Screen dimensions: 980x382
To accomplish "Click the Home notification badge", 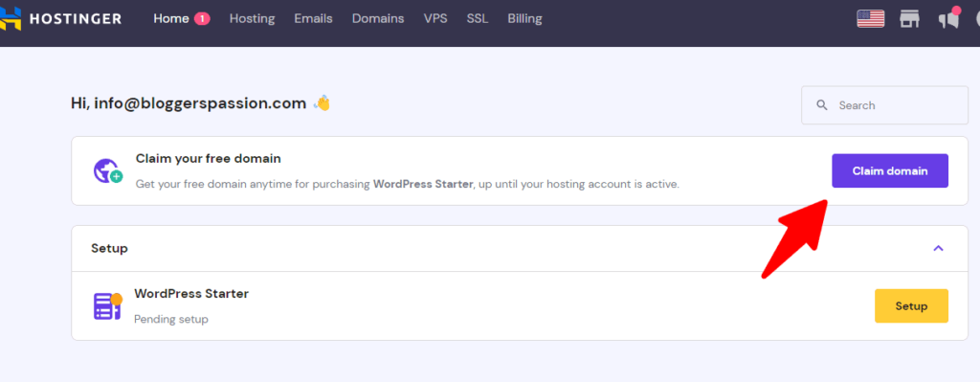I will 202,19.
